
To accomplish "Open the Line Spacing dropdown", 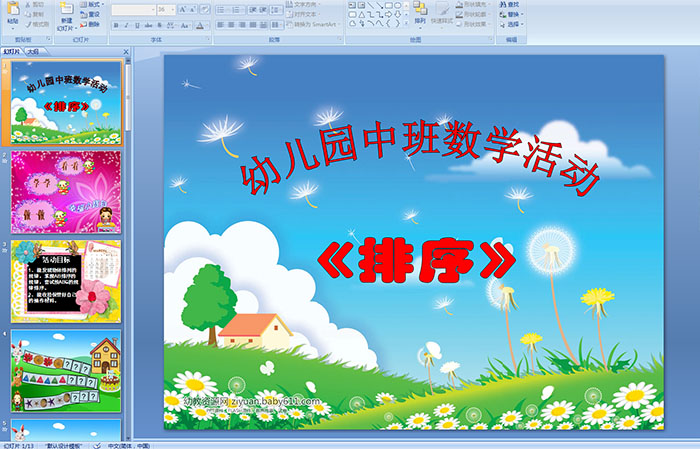I will (x=276, y=9).
